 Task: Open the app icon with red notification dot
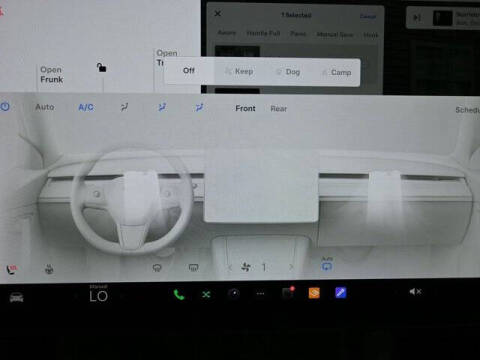tap(288, 292)
